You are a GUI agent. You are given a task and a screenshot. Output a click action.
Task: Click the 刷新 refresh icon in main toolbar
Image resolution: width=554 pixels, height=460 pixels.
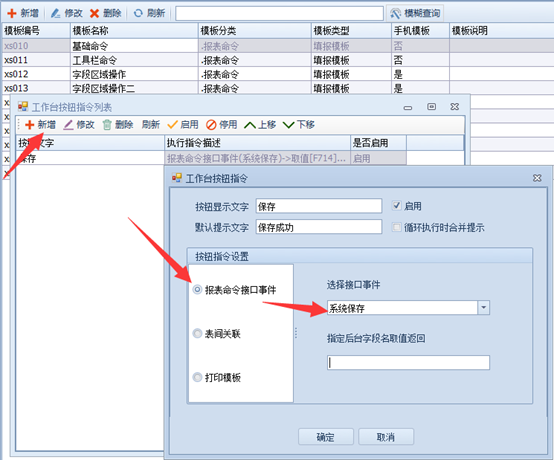tap(138, 13)
